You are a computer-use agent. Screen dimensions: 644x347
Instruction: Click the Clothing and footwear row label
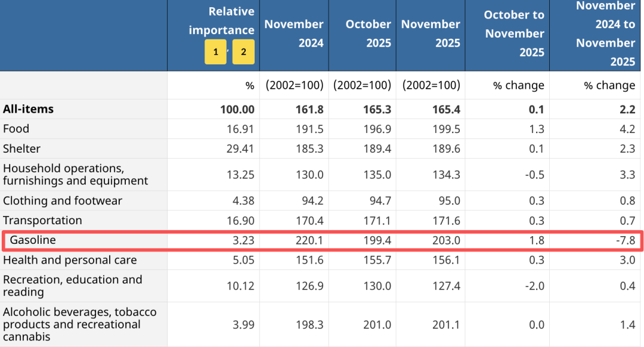point(63,201)
